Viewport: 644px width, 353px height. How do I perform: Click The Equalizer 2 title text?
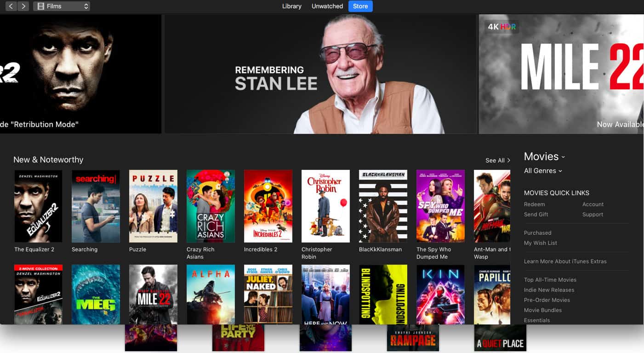(34, 249)
